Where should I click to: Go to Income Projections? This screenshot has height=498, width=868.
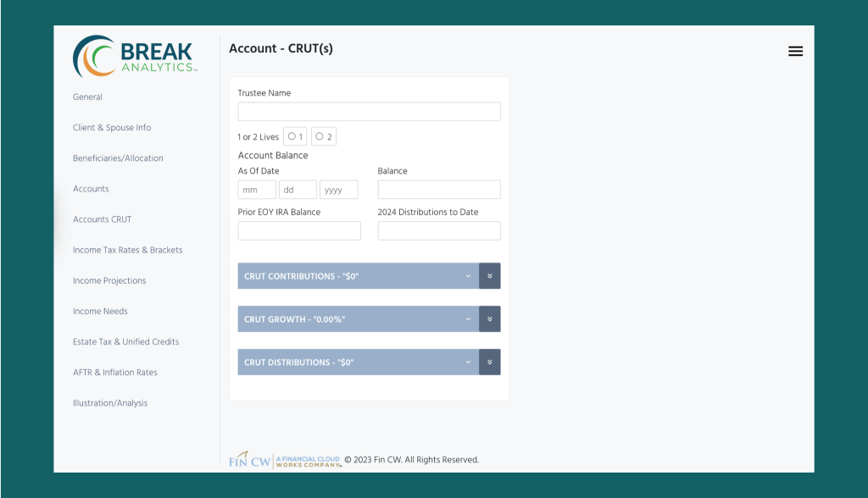(109, 280)
